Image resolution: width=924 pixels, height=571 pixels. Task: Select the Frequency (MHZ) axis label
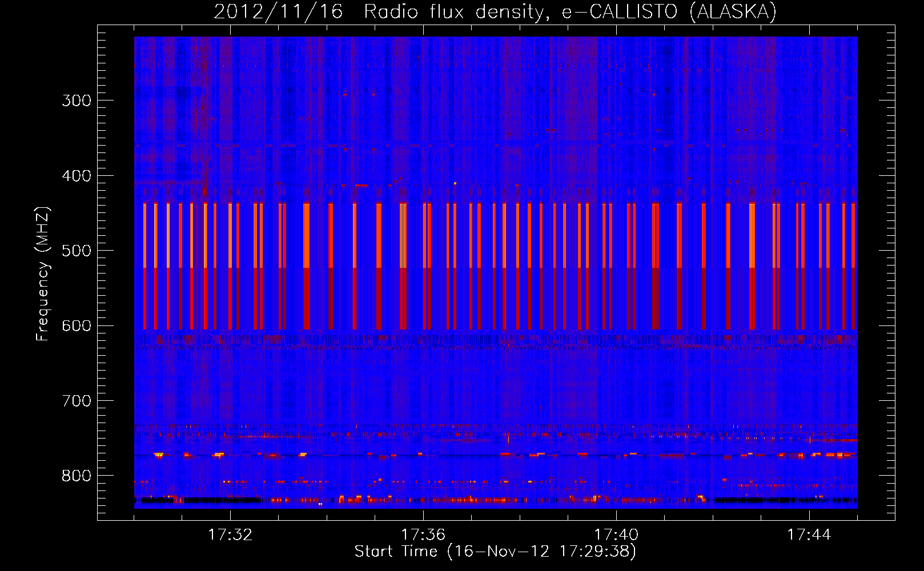[43, 274]
